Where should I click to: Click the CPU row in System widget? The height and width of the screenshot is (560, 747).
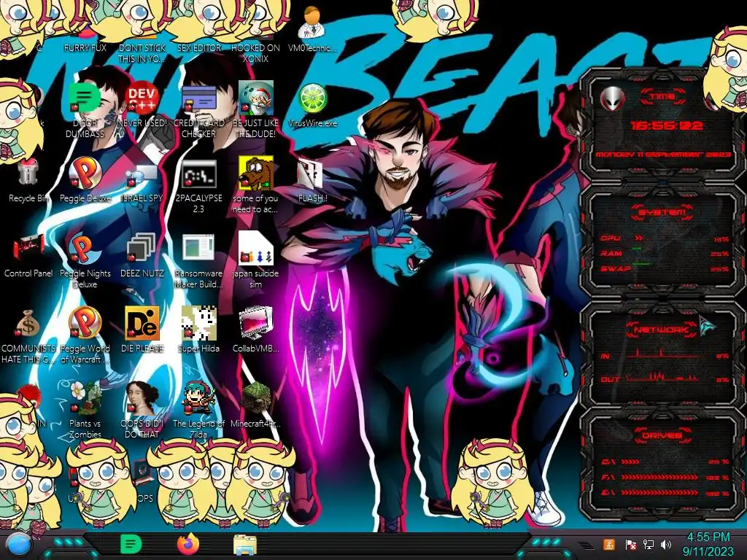(664, 238)
